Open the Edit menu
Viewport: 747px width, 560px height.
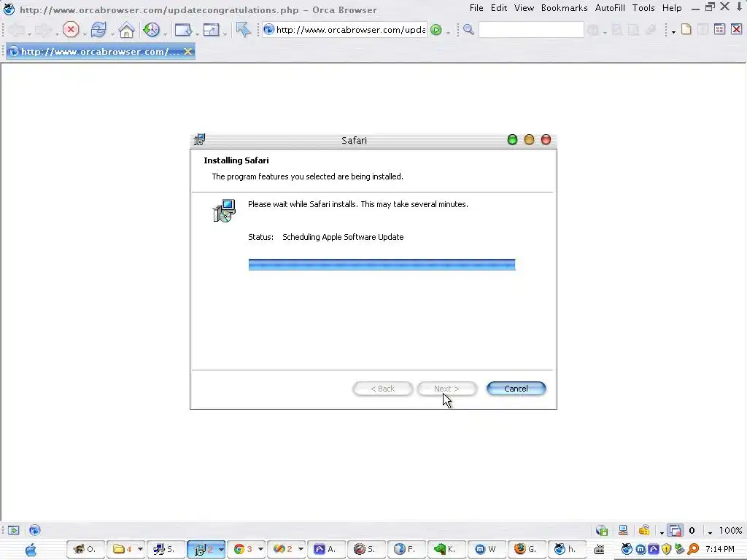pyautogui.click(x=498, y=8)
